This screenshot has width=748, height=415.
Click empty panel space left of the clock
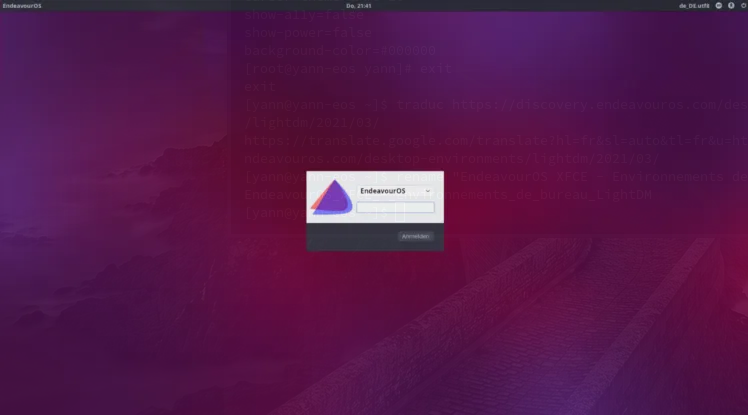pyautogui.click(x=200, y=5)
